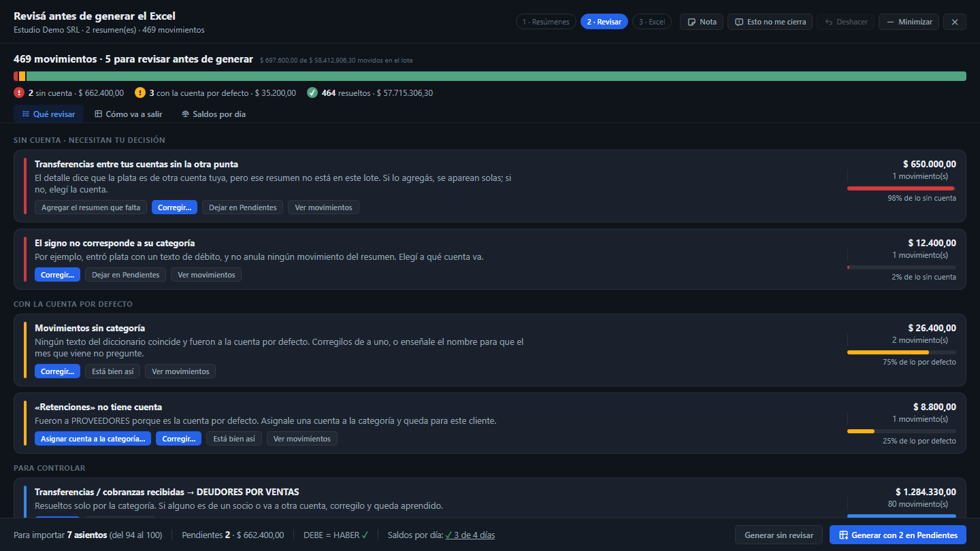
Task: Click Corregir on "Movimientos sin categoría"
Action: pos(57,371)
